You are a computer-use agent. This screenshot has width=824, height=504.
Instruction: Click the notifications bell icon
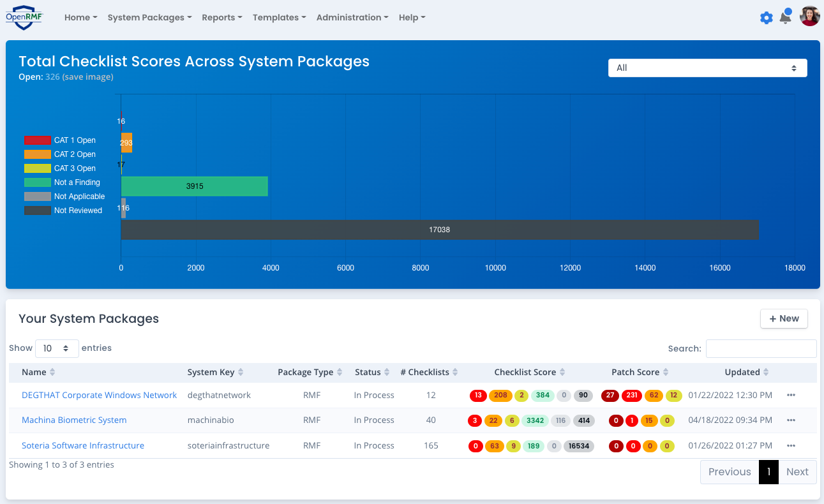(x=785, y=17)
